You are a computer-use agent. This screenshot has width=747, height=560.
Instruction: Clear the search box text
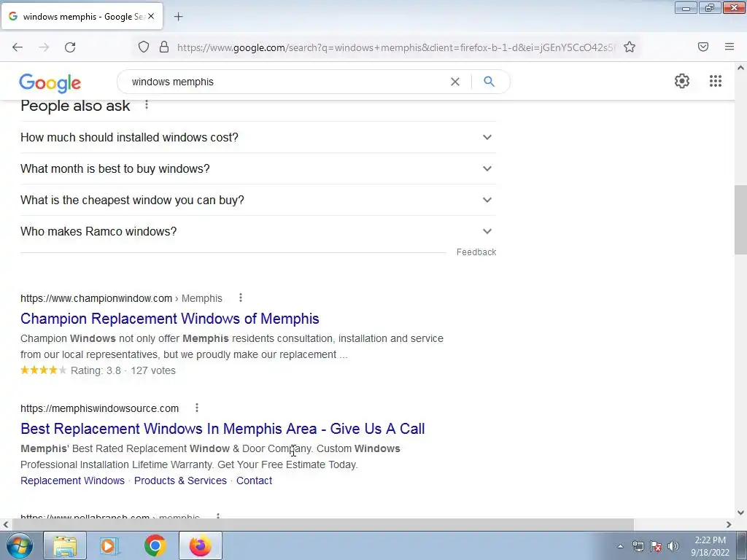coord(455,82)
